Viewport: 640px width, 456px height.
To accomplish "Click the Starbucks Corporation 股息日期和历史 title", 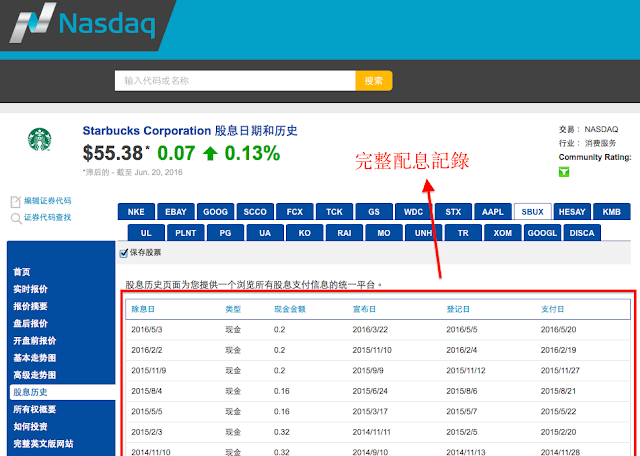I will [x=190, y=131].
